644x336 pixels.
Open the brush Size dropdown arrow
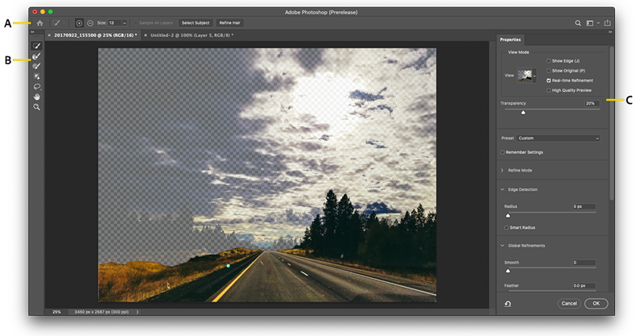tap(125, 23)
